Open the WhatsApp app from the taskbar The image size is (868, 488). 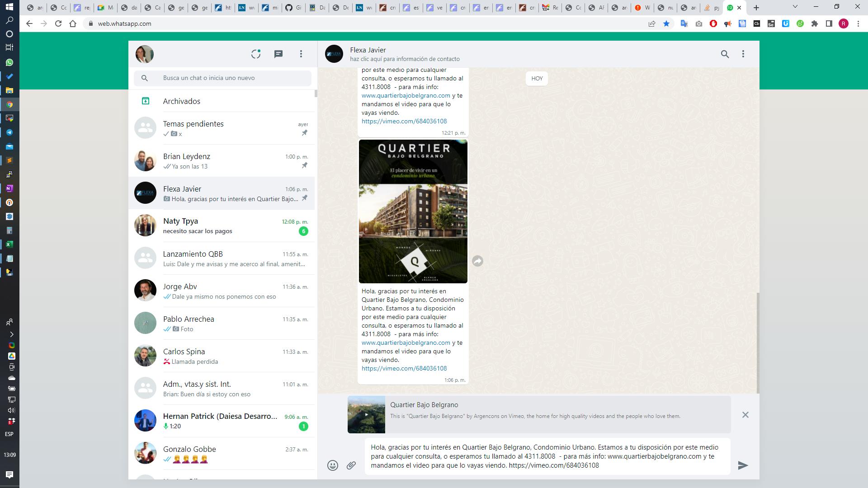tap(9, 62)
